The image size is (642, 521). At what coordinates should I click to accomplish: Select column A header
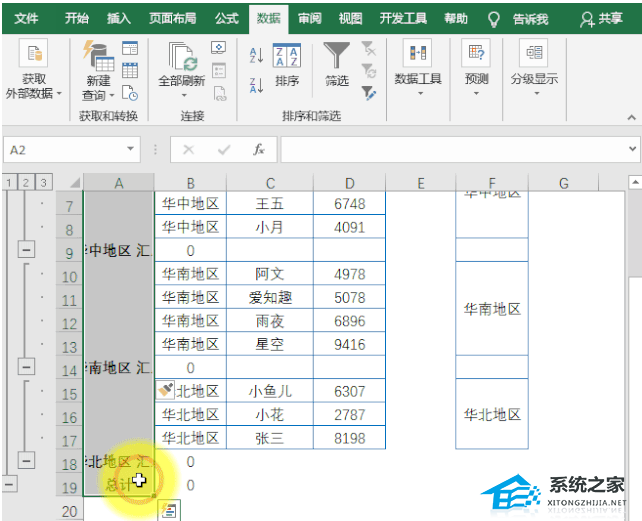[x=119, y=183]
